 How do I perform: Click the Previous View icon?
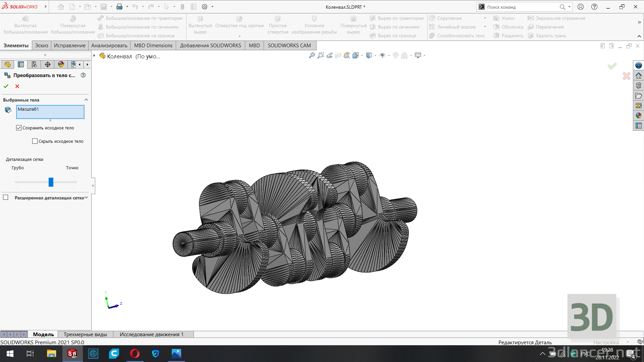pos(329,55)
